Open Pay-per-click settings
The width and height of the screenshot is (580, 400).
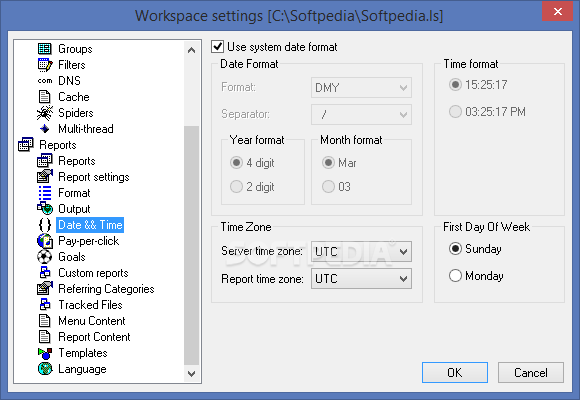[x=89, y=241]
